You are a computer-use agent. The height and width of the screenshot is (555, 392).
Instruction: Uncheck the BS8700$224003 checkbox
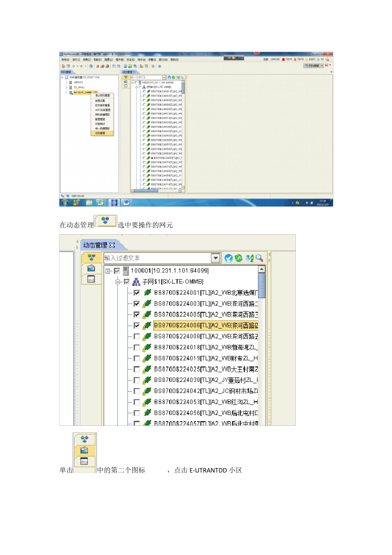137,304
